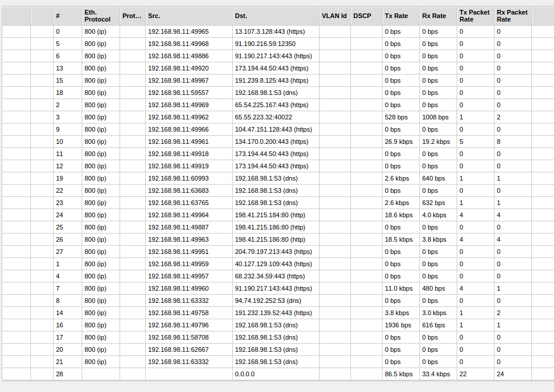
Task: Select the row with source 192.168.98.11:60993
Action: pos(277,179)
